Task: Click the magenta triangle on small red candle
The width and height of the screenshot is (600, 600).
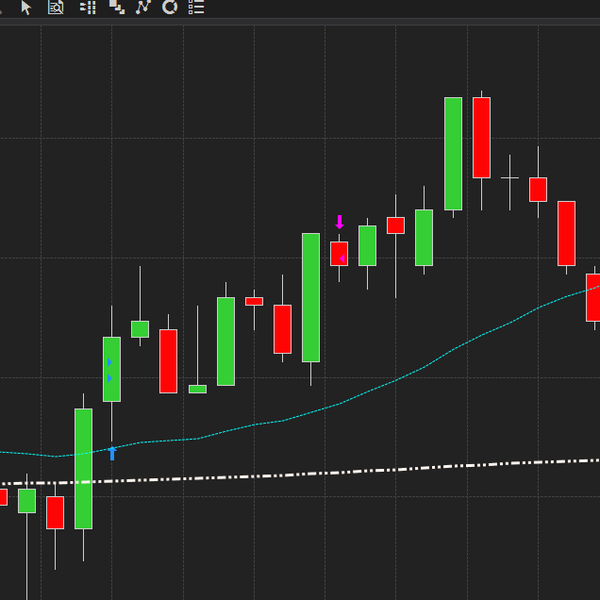Action: [x=342, y=259]
